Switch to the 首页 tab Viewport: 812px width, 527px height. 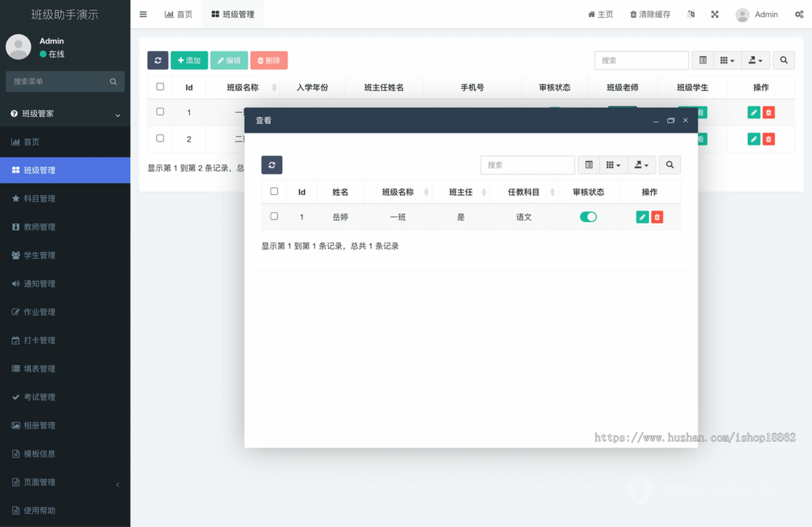coord(179,14)
